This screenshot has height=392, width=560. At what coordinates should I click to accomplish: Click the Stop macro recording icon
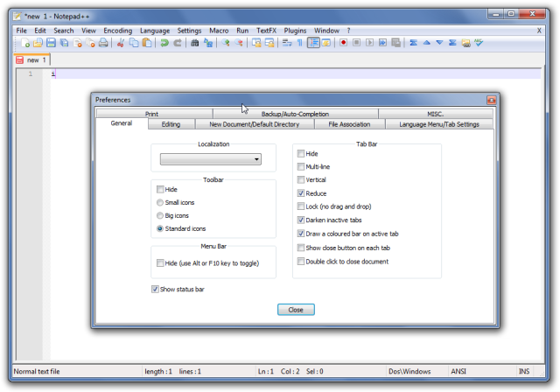[356, 43]
